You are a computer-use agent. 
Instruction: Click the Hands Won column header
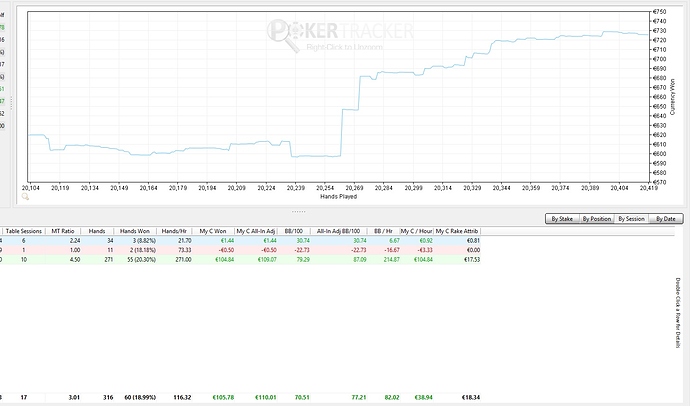[x=135, y=231]
